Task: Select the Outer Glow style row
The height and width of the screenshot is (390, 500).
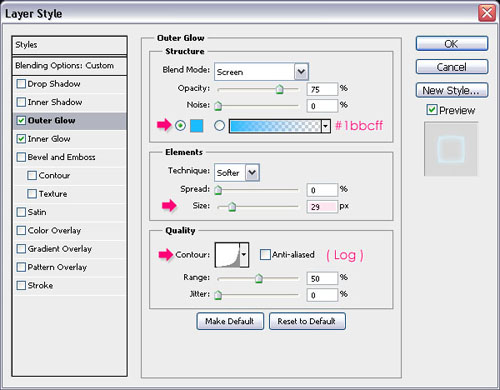Action: [x=69, y=121]
